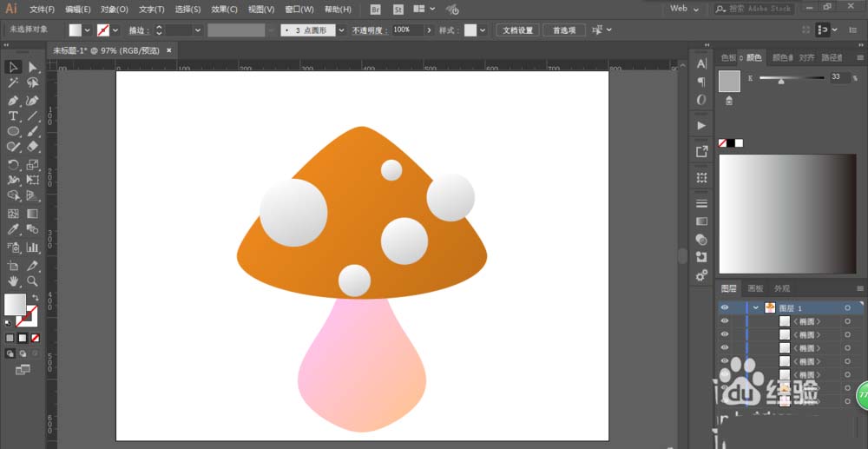Open the 3 点圆形 brush dropdown
Image resolution: width=868 pixels, height=449 pixels.
[341, 30]
